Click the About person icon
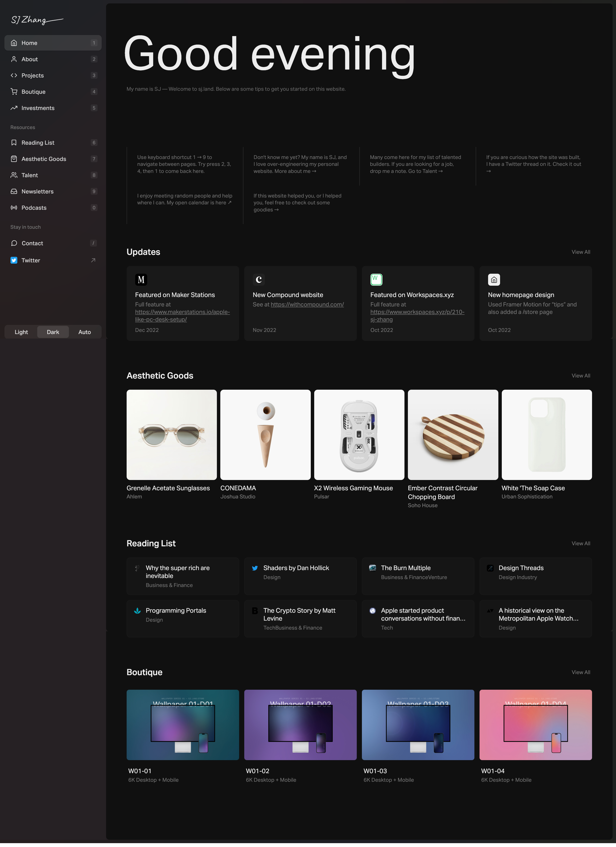The height and width of the screenshot is (847, 616). pyautogui.click(x=14, y=59)
